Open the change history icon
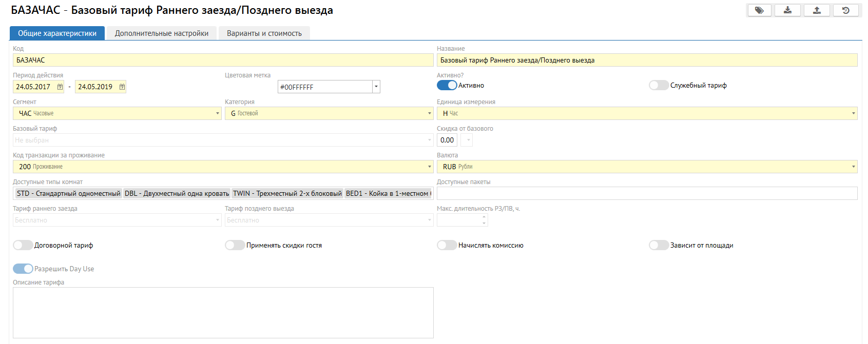This screenshot has height=344, width=868. [845, 10]
